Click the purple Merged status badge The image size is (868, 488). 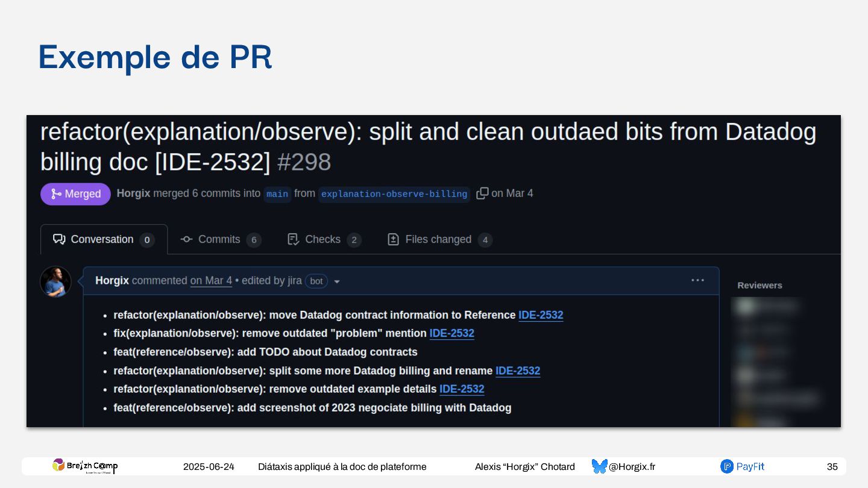tap(75, 194)
